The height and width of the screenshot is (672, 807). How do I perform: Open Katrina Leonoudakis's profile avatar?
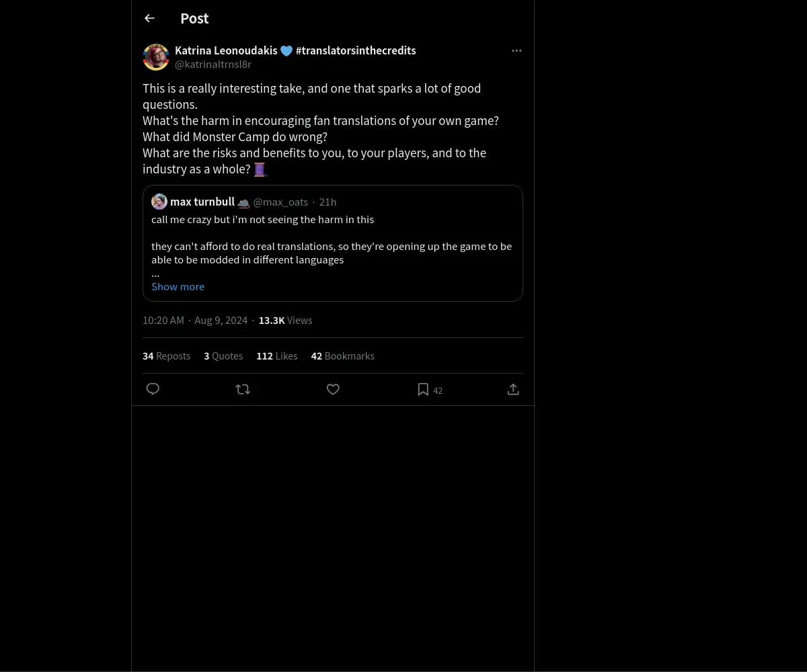156,57
